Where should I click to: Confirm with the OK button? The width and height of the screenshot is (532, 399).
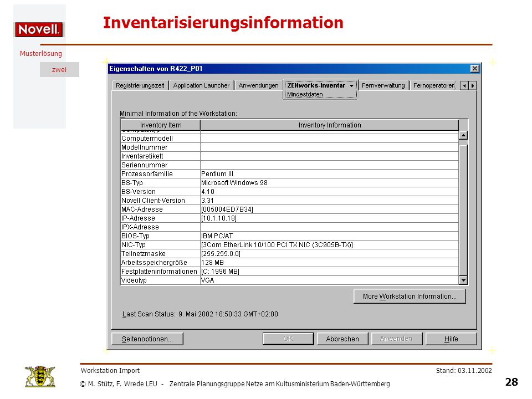tap(288, 339)
